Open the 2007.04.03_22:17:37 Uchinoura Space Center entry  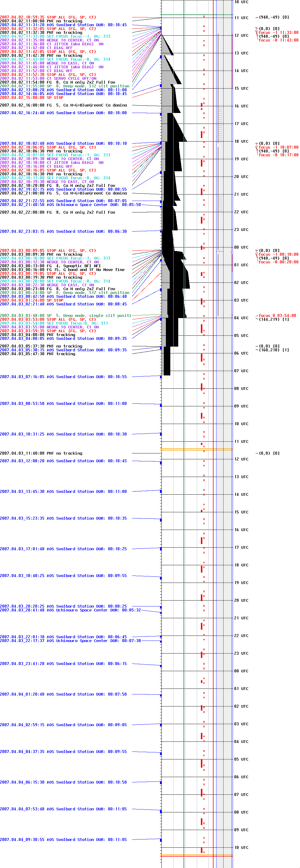[x=70, y=641]
